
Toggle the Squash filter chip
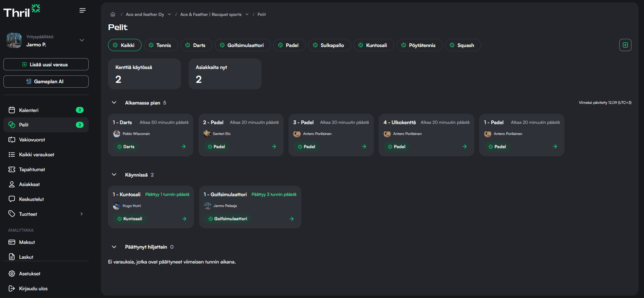coord(462,45)
